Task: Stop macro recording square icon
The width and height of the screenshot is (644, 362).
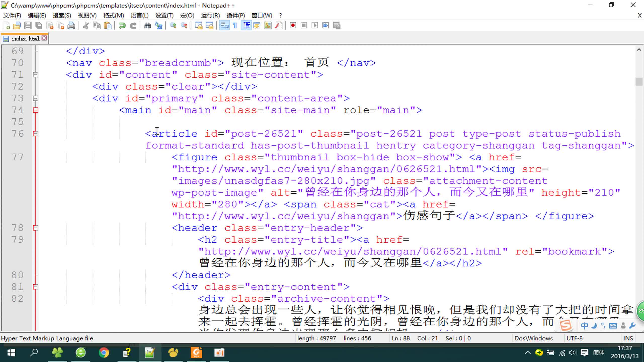Action: pyautogui.click(x=304, y=25)
